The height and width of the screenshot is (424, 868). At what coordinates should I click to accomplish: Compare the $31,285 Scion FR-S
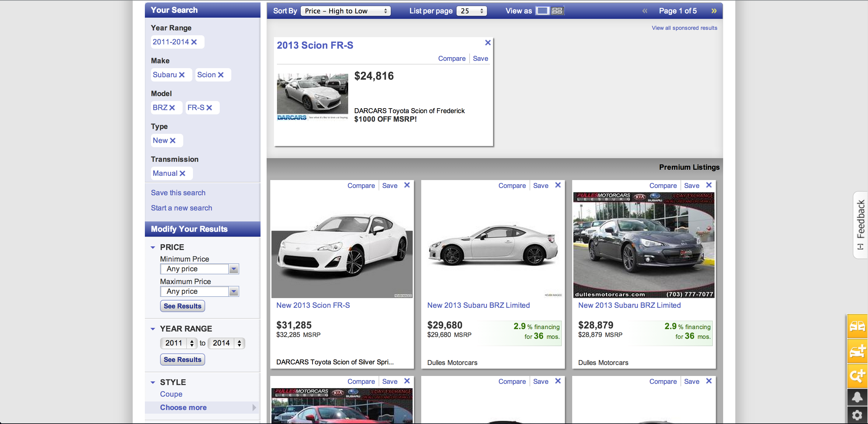point(361,186)
